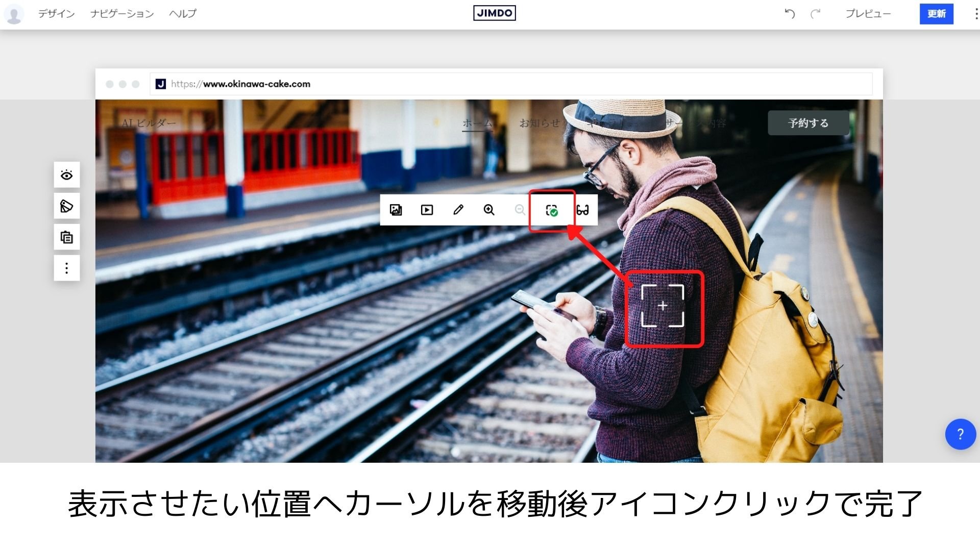
Task: Click the zoom in magnifier icon
Action: 489,210
